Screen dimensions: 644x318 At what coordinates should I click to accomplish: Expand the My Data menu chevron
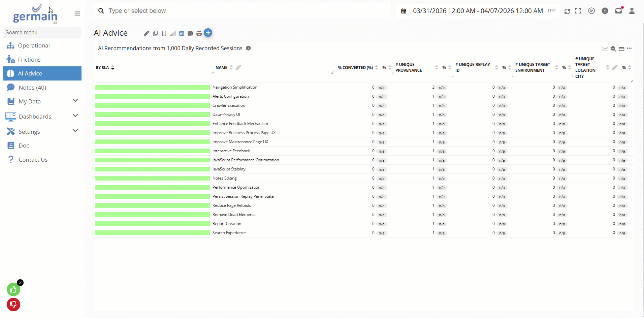[x=75, y=101]
